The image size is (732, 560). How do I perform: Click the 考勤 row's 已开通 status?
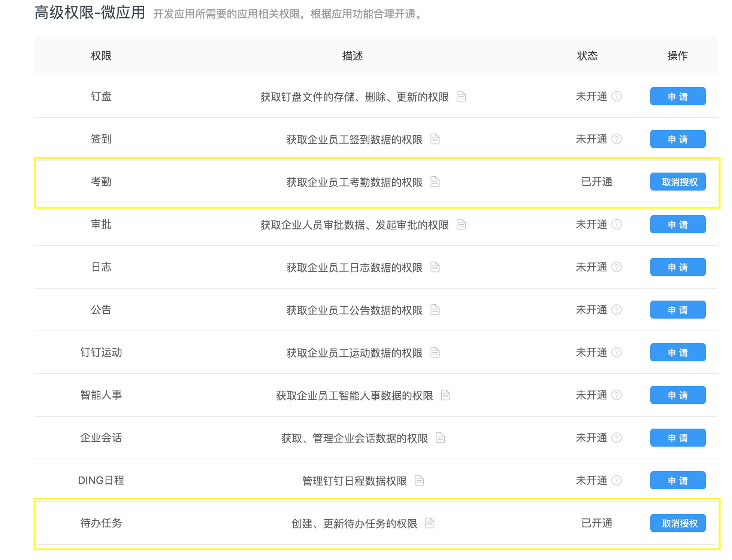click(x=597, y=182)
